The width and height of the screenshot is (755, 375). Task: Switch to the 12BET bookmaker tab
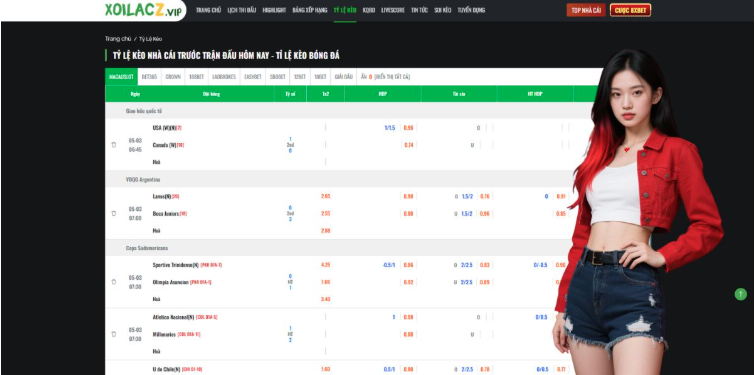click(300, 77)
